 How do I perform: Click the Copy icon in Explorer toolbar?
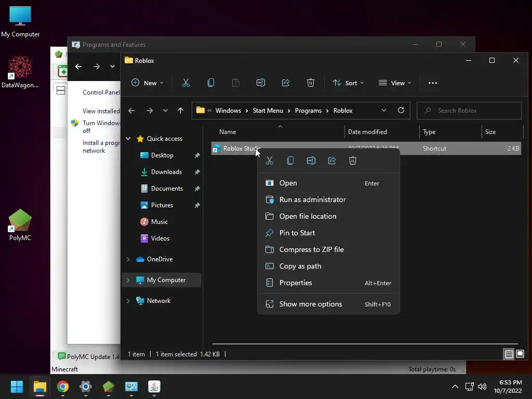tap(211, 83)
